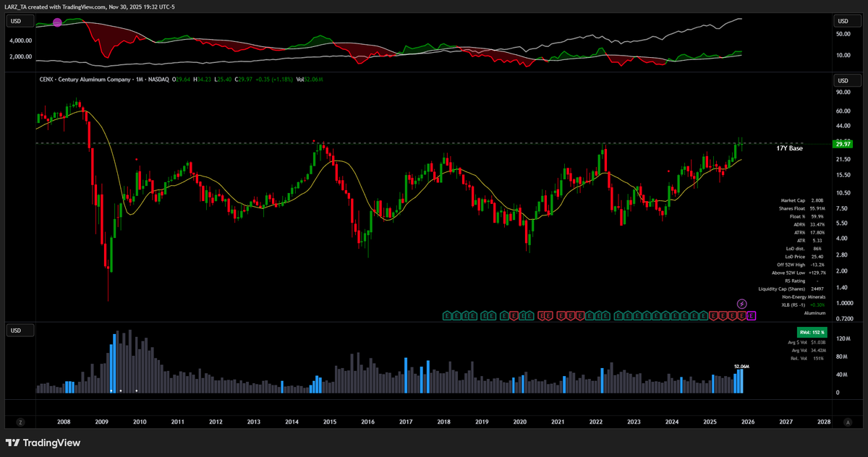Image resolution: width=868 pixels, height=457 pixels.
Task: Click the Shares Float 55.91M stat
Action: [x=801, y=208]
